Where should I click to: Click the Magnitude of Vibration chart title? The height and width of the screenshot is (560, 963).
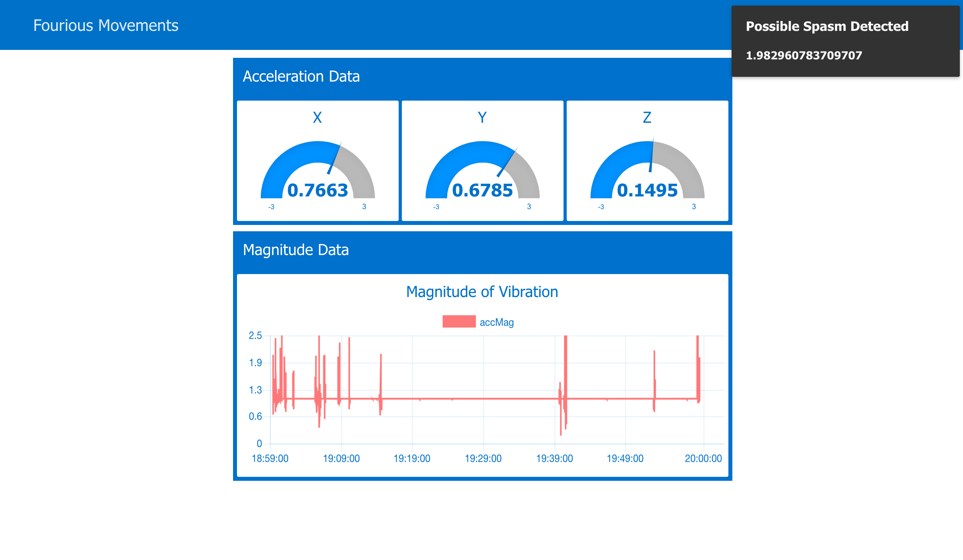(x=482, y=292)
